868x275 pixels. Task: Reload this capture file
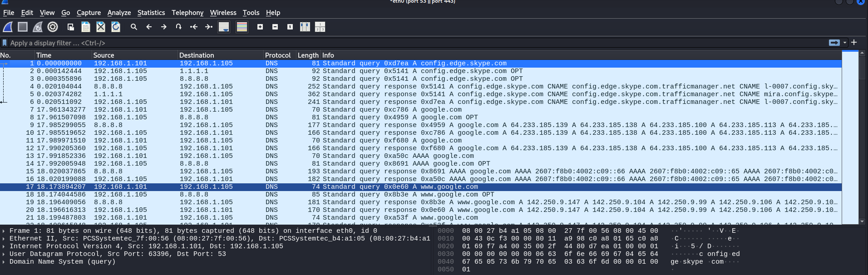click(x=116, y=27)
